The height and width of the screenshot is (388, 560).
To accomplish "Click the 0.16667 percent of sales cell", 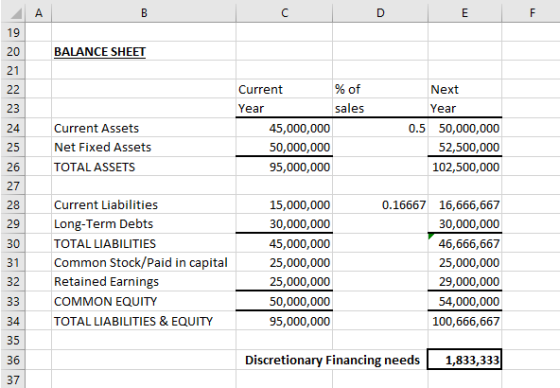I will [380, 205].
